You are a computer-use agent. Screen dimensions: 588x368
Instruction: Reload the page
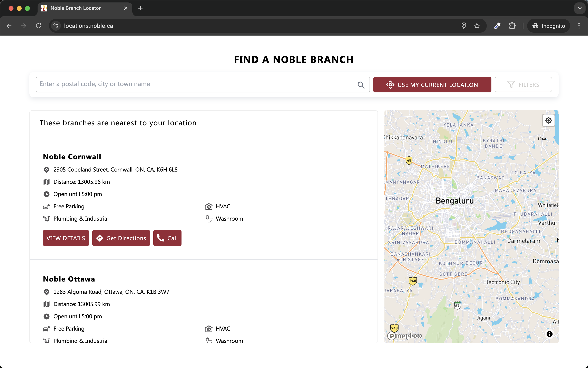tap(38, 26)
